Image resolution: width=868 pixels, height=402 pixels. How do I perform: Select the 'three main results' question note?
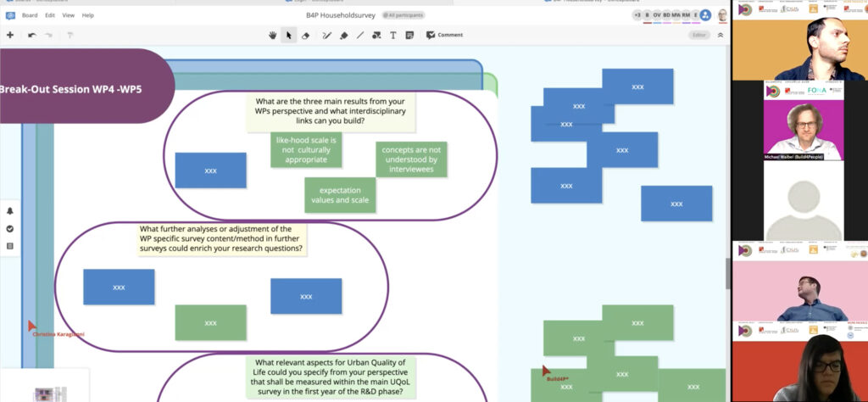click(x=331, y=111)
